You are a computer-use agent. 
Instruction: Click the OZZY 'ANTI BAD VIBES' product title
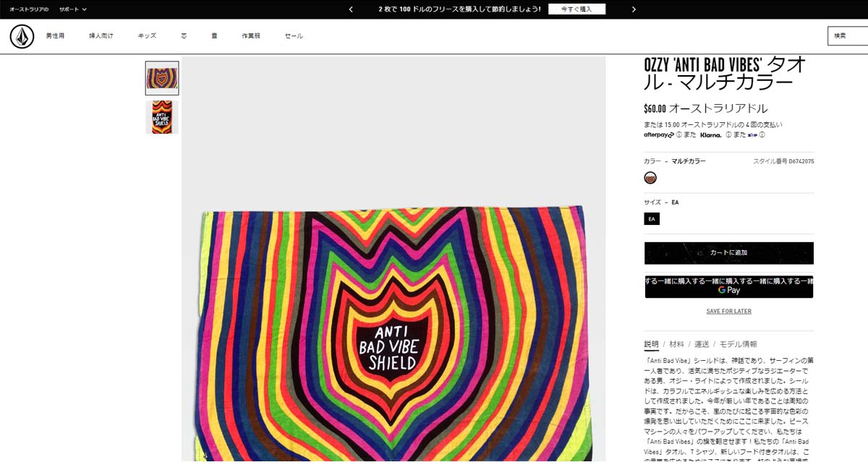pos(725,73)
